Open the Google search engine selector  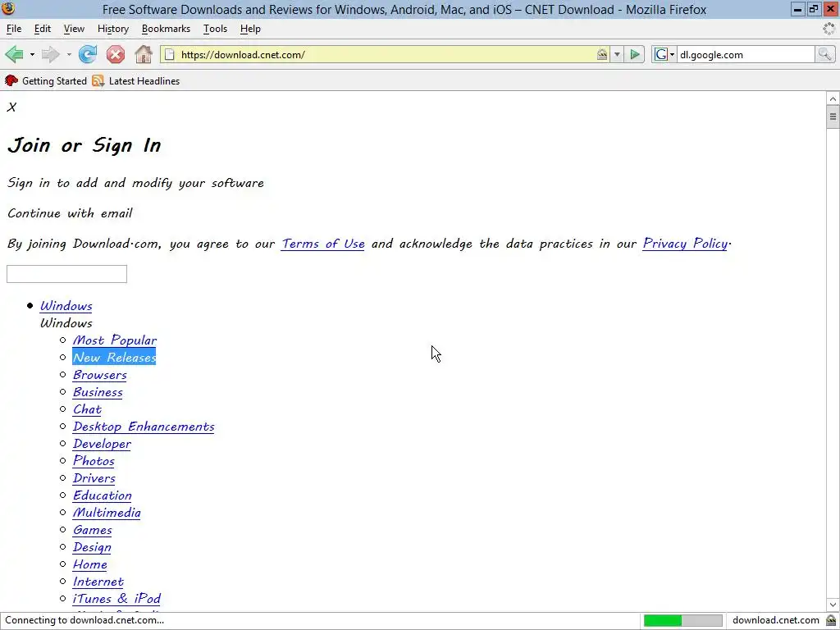pos(664,55)
